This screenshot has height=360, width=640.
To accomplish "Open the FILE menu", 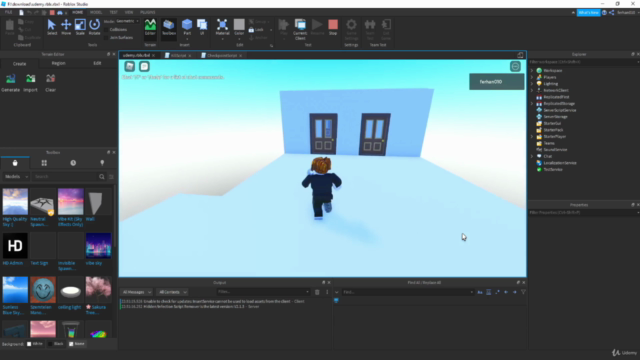I will pyautogui.click(x=8, y=13).
